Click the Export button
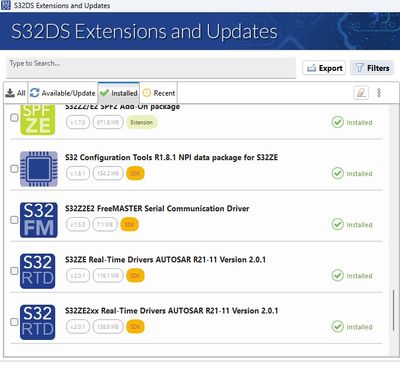 pyautogui.click(x=324, y=68)
